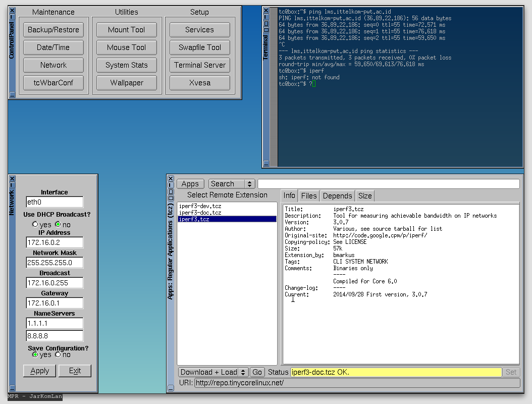Open the Size tab

tap(365, 196)
